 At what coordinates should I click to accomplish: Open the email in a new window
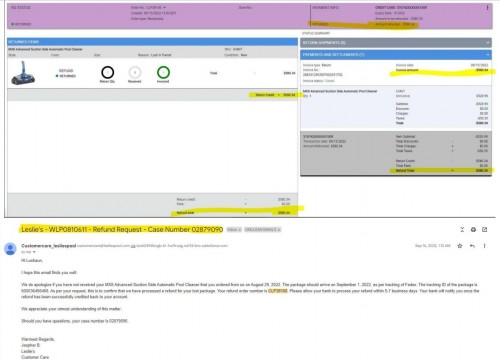[485, 229]
